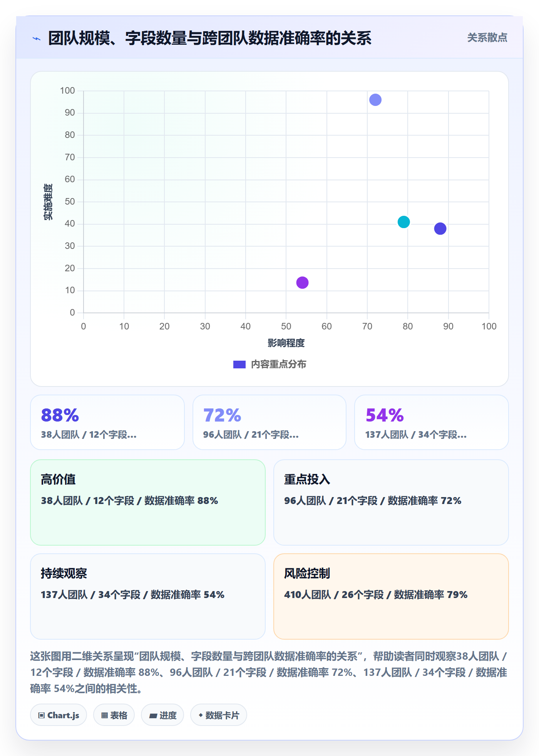The height and width of the screenshot is (756, 539).
Task: Click the blue legend color swatch
Action: (239, 365)
